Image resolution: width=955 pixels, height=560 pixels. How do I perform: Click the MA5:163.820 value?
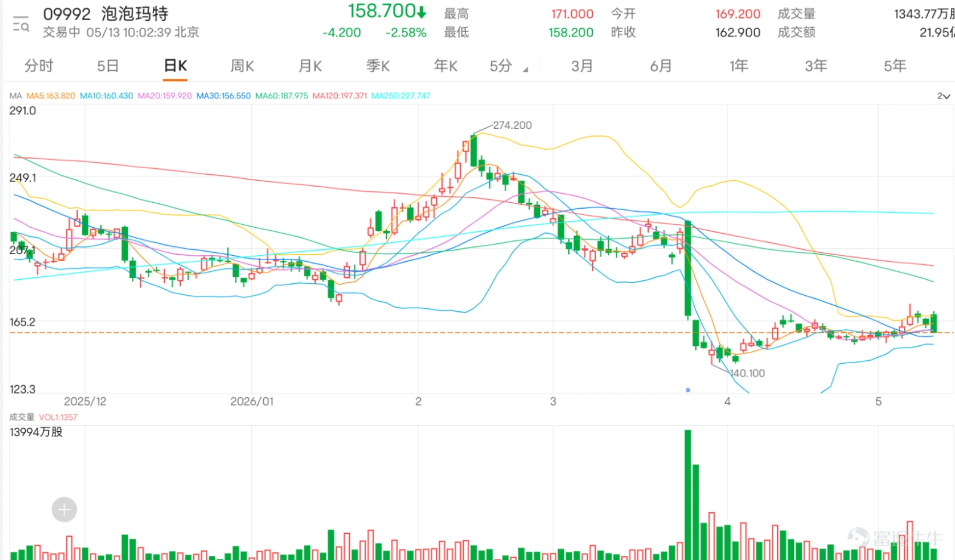[x=51, y=95]
